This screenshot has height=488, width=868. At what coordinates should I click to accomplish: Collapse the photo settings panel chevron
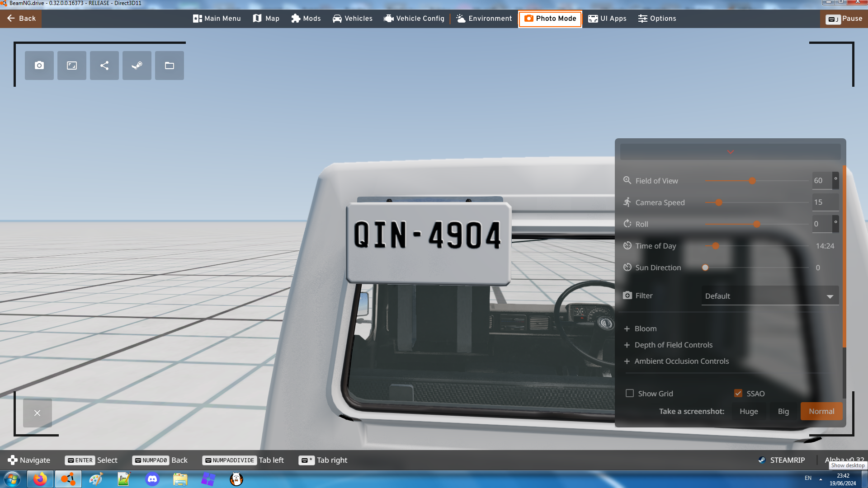(730, 152)
